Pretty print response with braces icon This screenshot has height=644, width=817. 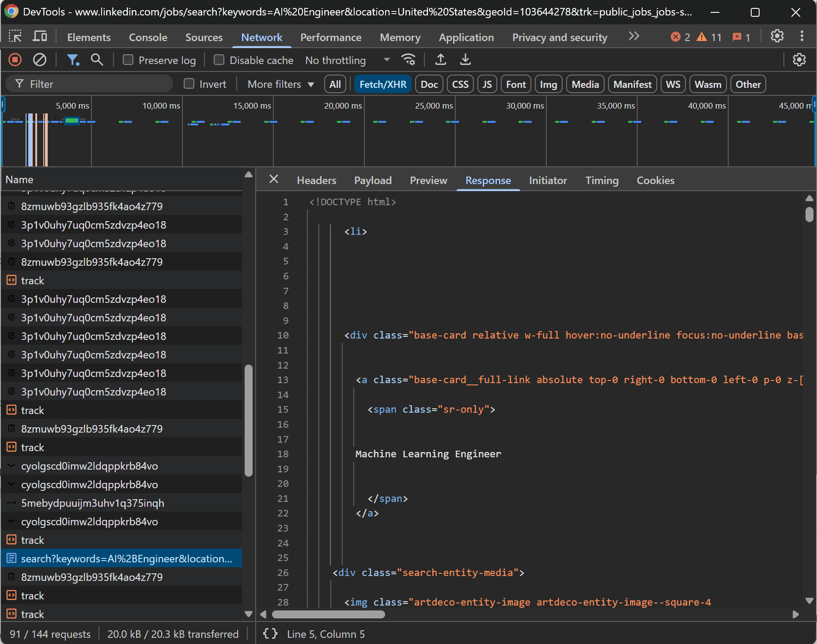[x=270, y=634]
